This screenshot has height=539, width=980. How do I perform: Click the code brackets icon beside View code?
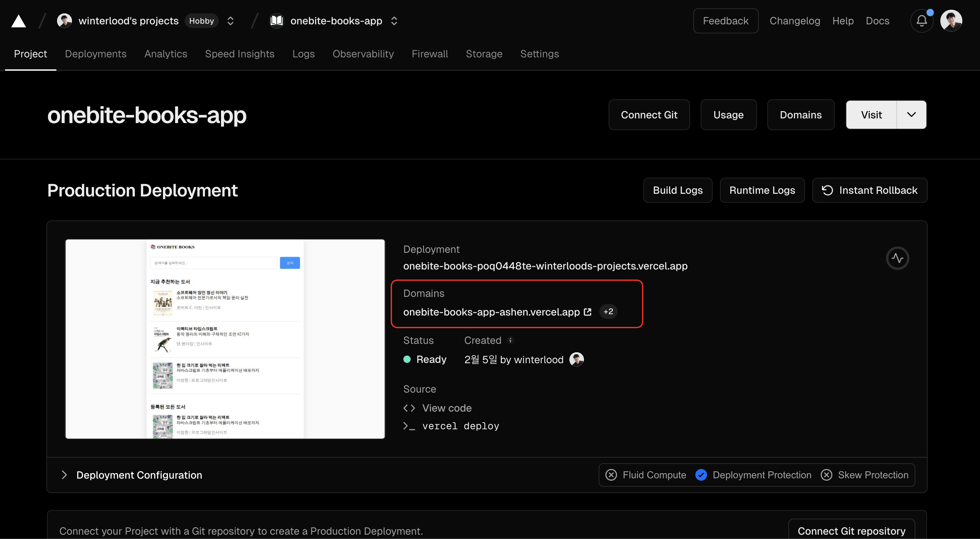[409, 408]
